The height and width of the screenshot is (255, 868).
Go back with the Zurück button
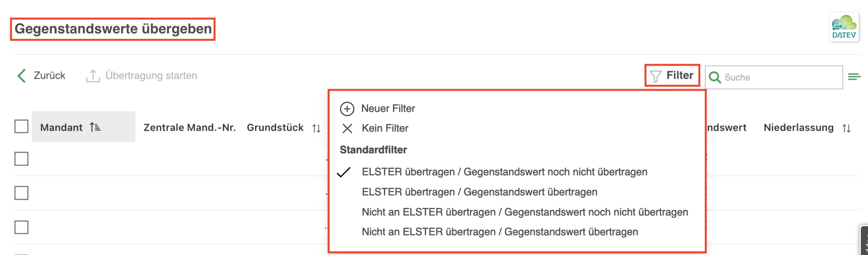click(41, 76)
